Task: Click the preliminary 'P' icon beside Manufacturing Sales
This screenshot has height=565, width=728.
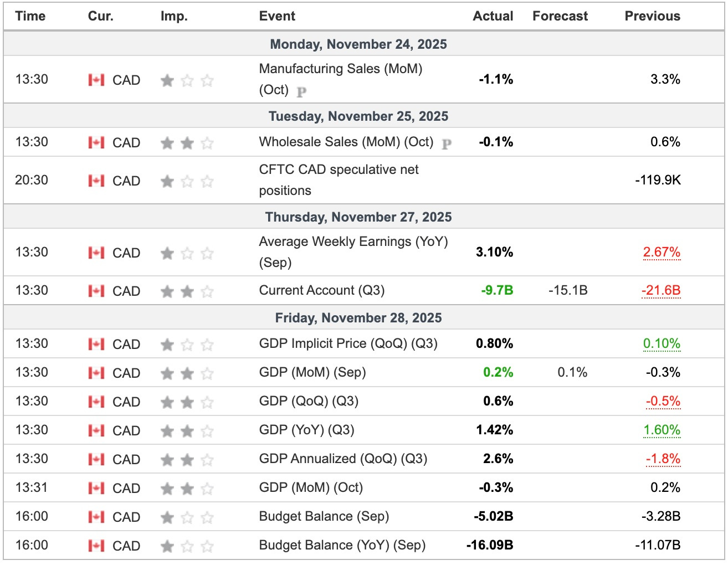Action: tap(301, 91)
